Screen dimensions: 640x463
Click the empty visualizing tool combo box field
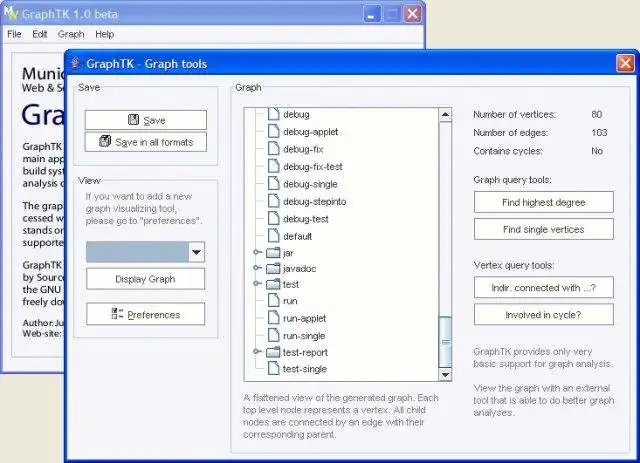(x=137, y=252)
